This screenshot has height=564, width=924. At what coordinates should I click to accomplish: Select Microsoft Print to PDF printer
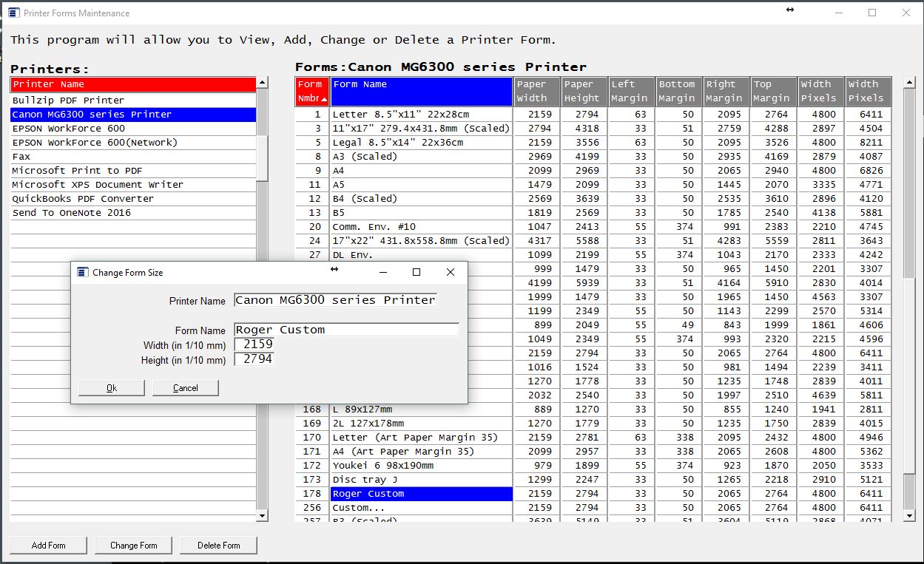[x=133, y=171]
